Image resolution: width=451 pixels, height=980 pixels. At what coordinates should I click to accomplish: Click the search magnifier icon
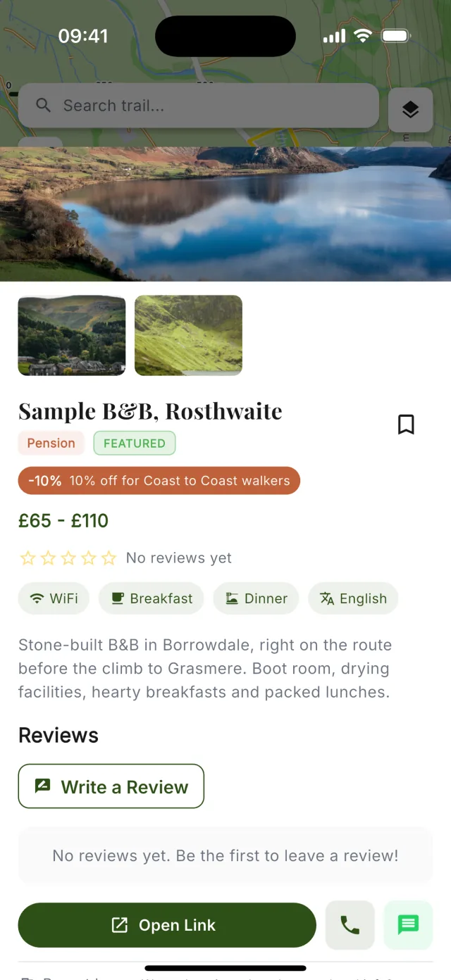click(44, 106)
